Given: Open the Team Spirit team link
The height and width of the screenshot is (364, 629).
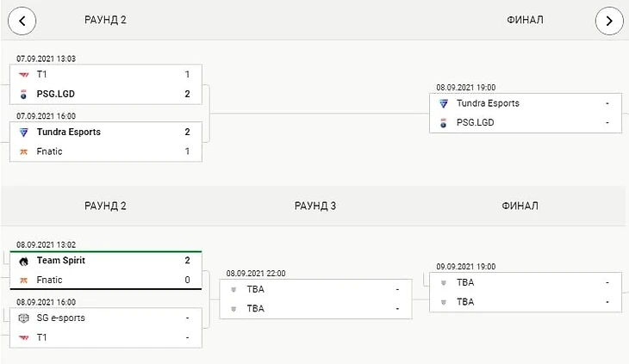Looking at the screenshot, I should [61, 261].
